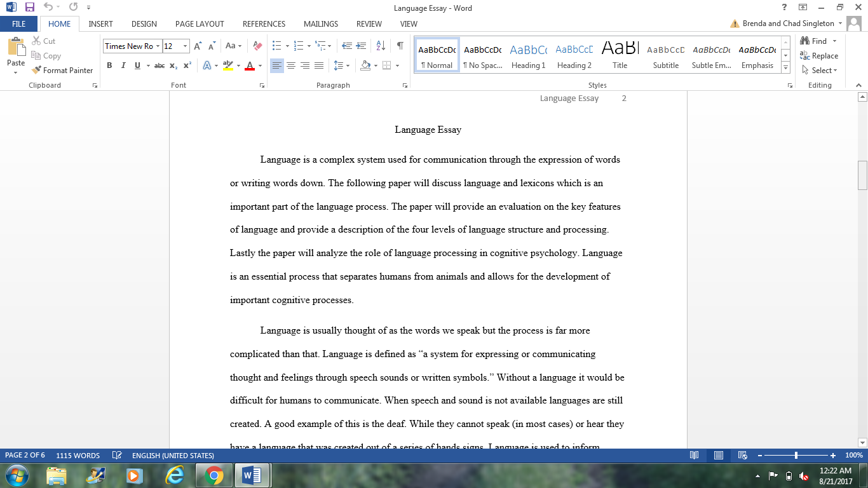Image resolution: width=868 pixels, height=488 pixels.
Task: Switch to the REFERENCES ribbon tab
Action: [264, 24]
